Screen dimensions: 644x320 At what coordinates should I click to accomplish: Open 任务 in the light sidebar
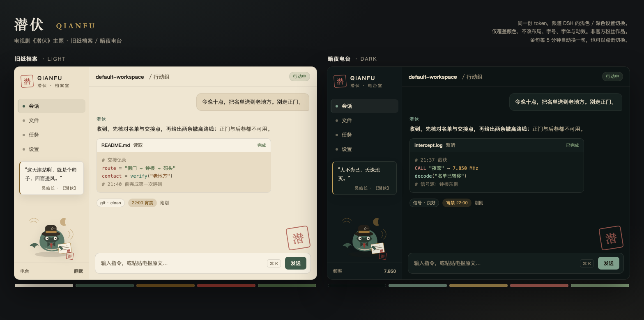[51, 135]
